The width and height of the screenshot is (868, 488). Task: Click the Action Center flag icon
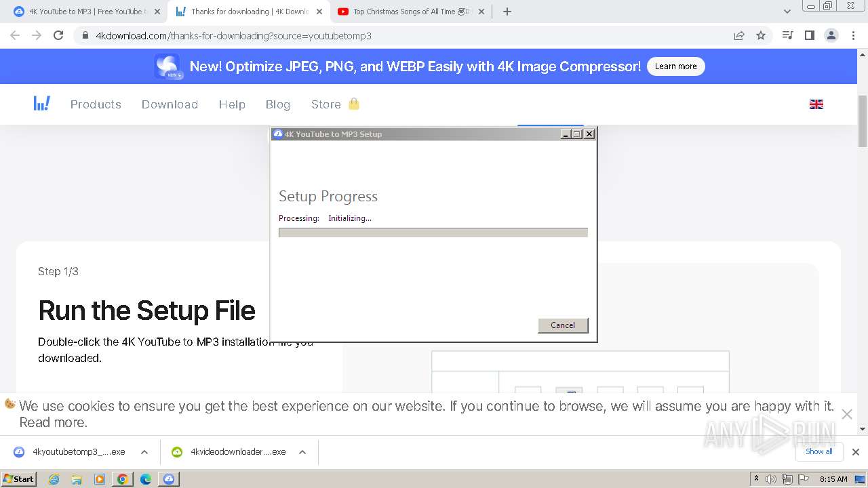[x=804, y=479]
